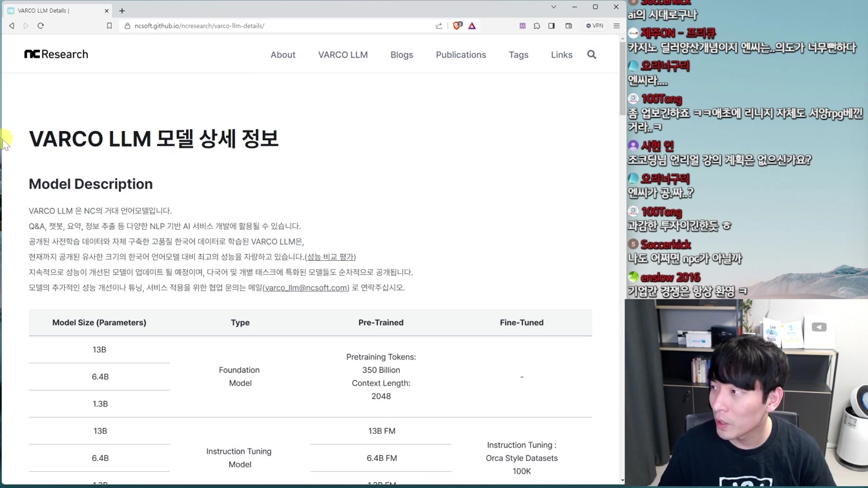Click the address bar URL field
Viewport: 868px width, 488px height.
click(278, 26)
